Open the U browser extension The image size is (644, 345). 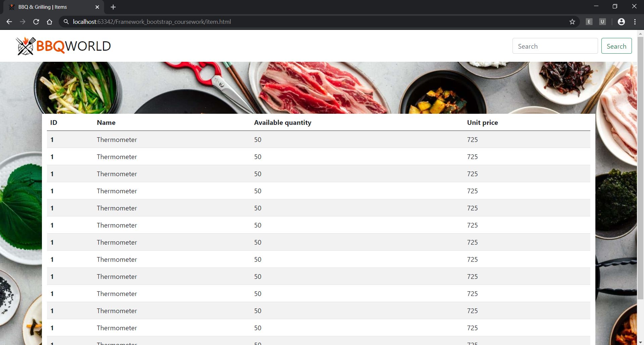(602, 21)
